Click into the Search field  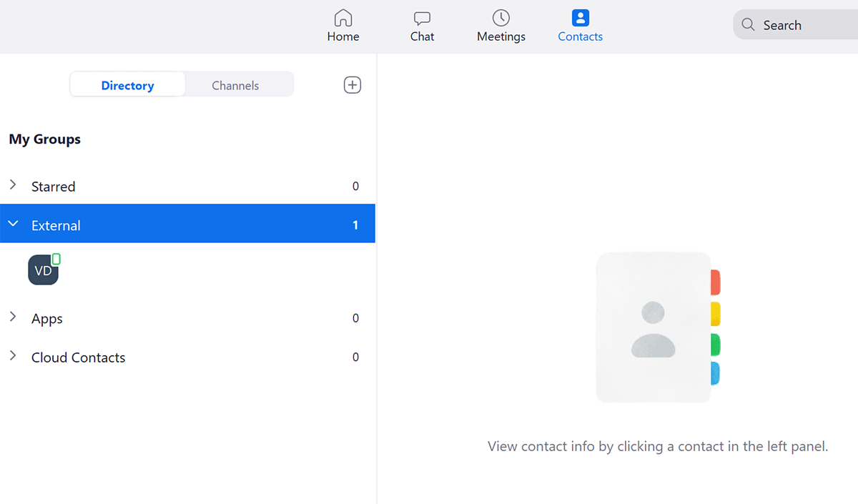tap(796, 25)
